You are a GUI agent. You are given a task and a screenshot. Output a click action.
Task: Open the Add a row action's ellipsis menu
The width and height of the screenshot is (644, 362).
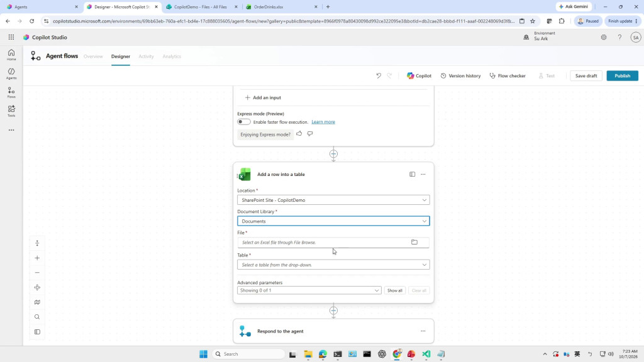423,175
